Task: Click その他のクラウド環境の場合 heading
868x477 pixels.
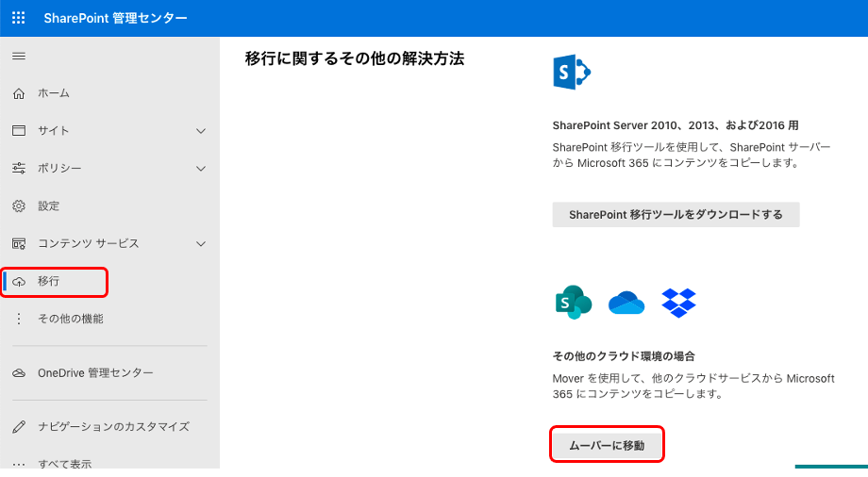Action: point(624,356)
